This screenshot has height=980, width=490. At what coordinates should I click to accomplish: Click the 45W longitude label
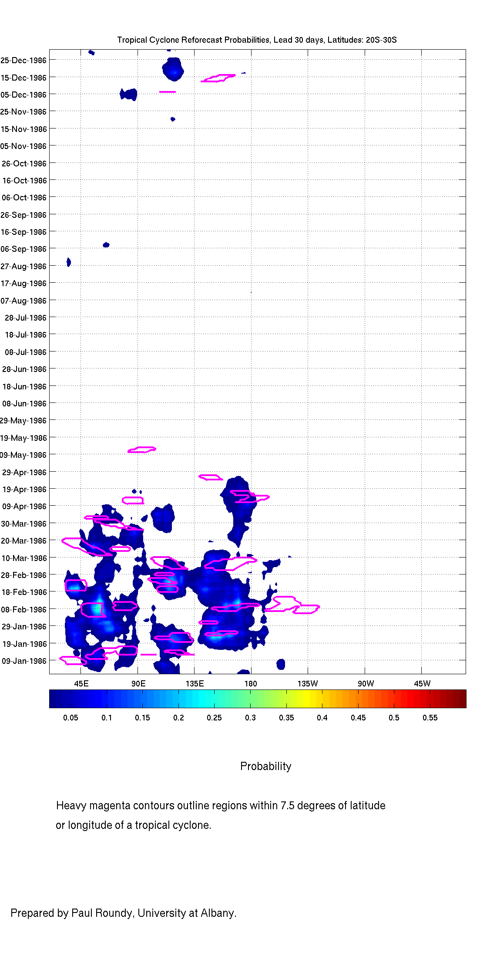tap(422, 684)
